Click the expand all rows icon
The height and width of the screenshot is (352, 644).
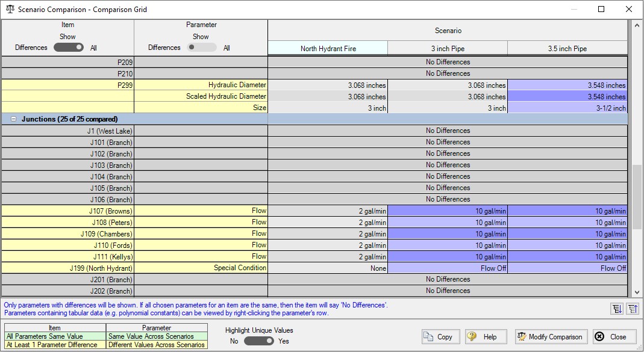[x=617, y=309]
